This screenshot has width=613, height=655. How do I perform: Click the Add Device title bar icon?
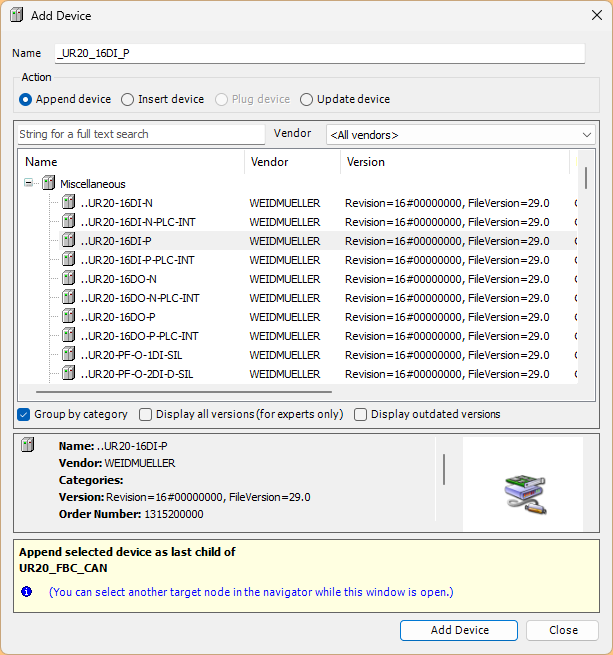(x=17, y=15)
